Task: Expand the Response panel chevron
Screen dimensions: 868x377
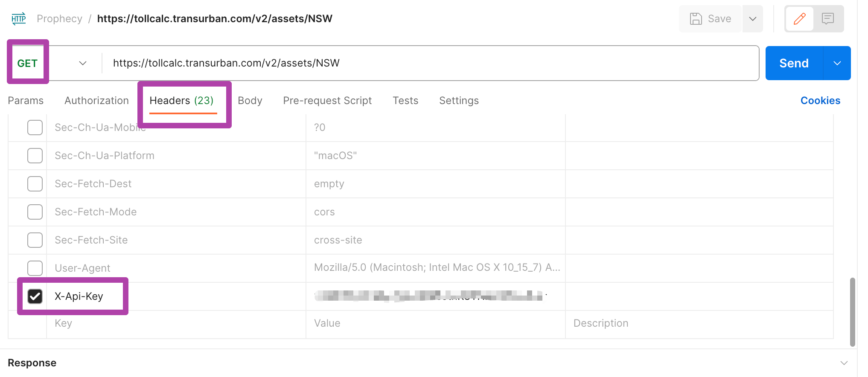Action: point(844,363)
